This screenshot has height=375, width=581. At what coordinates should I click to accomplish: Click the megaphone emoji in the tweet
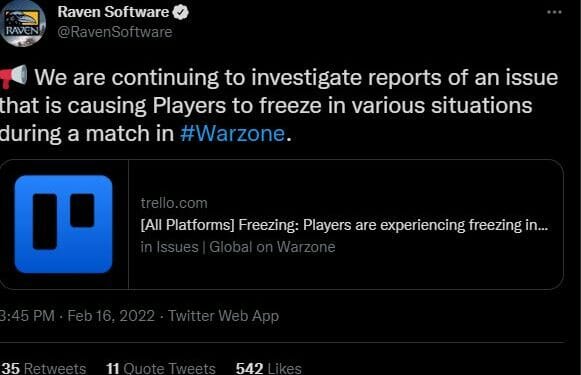(13, 77)
